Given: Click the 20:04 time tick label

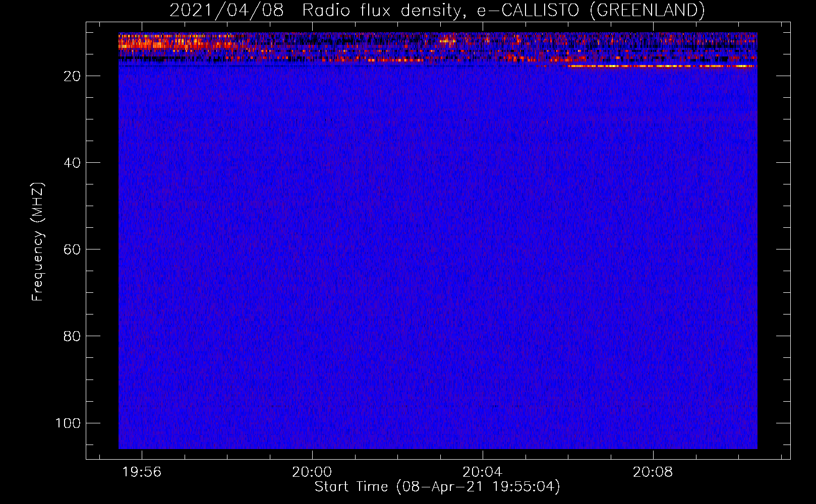Looking at the screenshot, I should coord(483,472).
